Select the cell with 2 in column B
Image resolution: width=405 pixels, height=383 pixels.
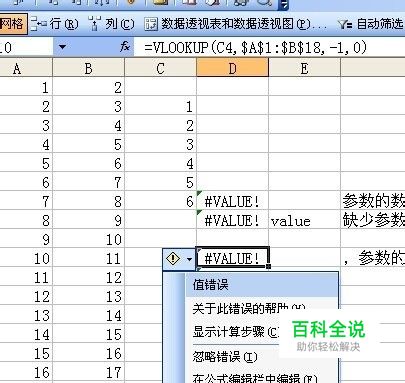tap(88, 87)
